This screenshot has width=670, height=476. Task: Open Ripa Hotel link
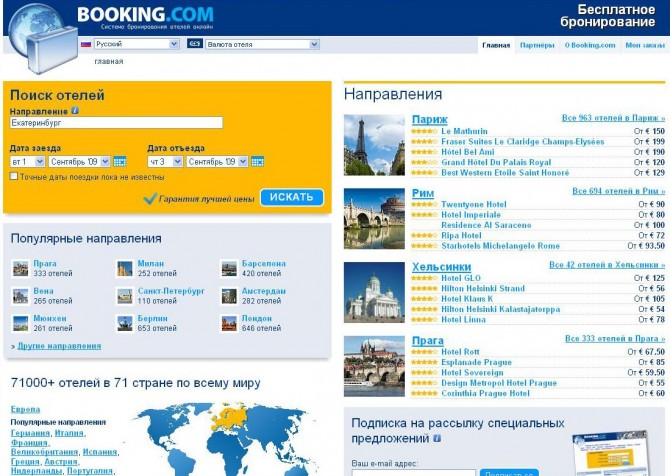point(461,235)
